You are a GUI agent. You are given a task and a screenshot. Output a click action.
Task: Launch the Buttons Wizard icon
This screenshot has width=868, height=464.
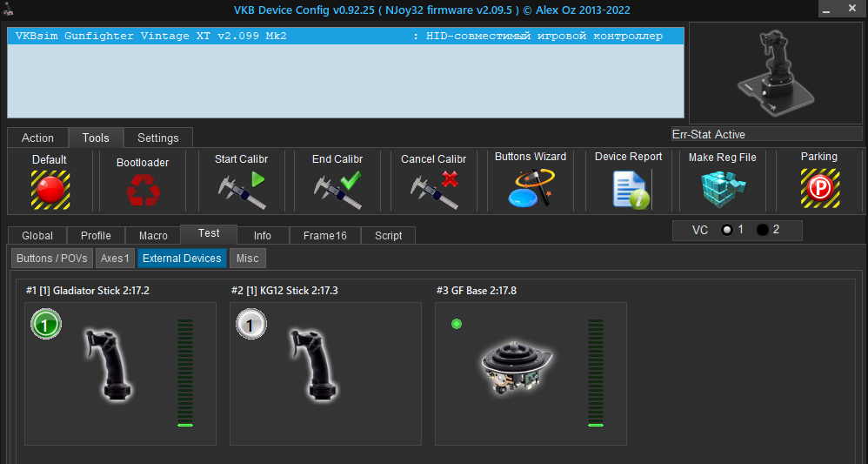coord(531,189)
